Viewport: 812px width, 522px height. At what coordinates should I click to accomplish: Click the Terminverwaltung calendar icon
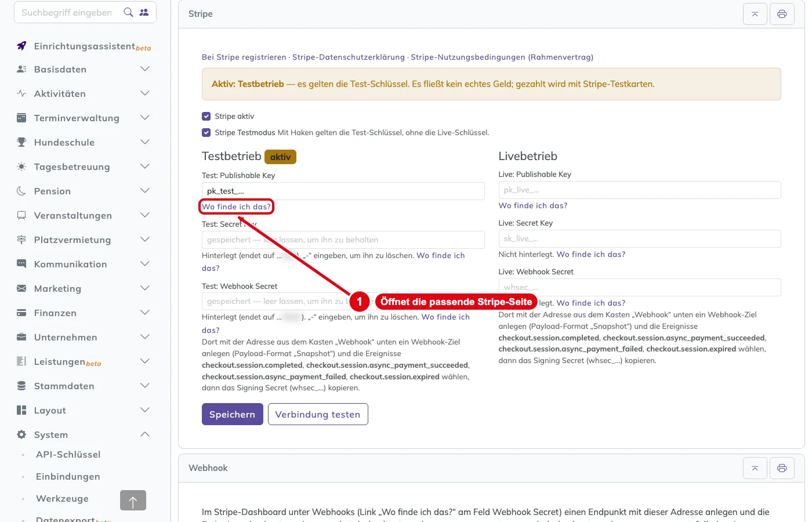click(21, 118)
